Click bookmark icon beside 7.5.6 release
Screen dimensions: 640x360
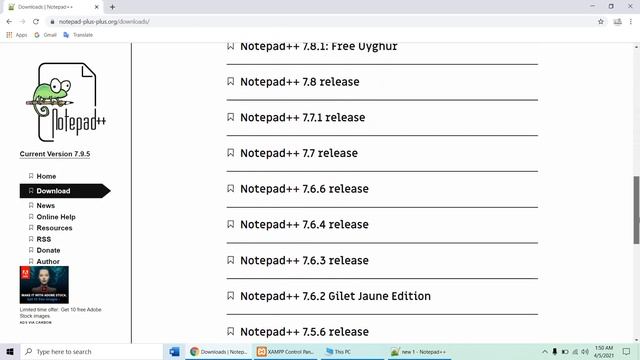pos(231,331)
